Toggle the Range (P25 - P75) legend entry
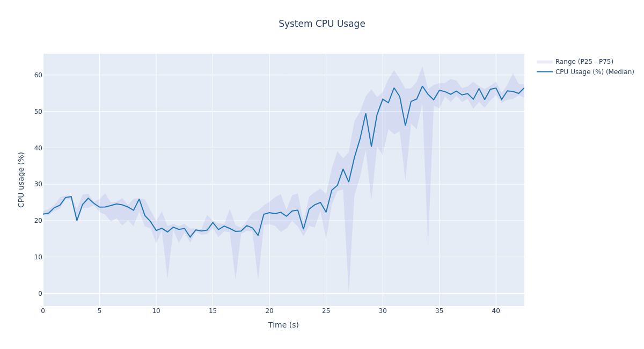Image resolution: width=644 pixels, height=349 pixels. [x=584, y=62]
